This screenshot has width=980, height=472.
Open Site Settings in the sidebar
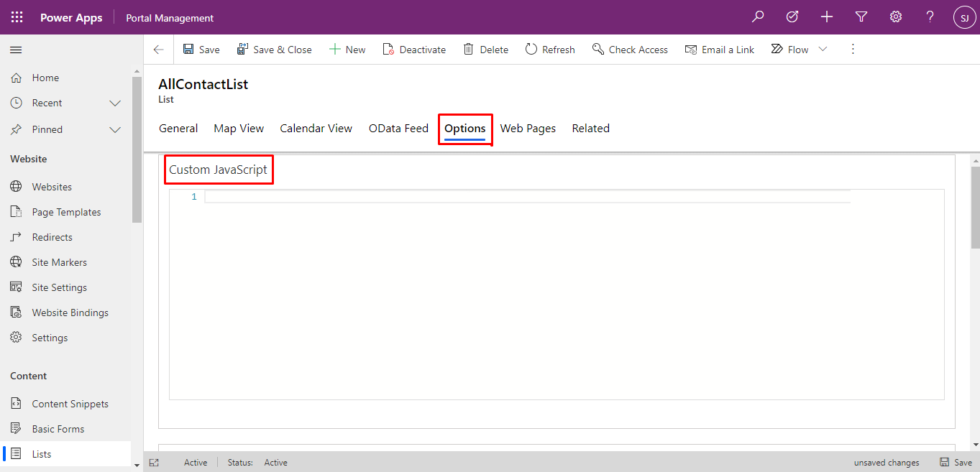(58, 287)
